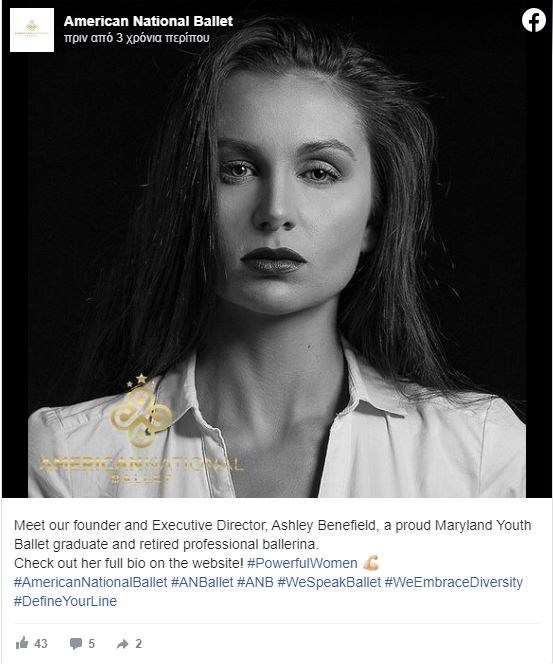This screenshot has height=664, width=553.
Task: Open the #WeSpeakBallet hashtag
Action: (x=329, y=582)
